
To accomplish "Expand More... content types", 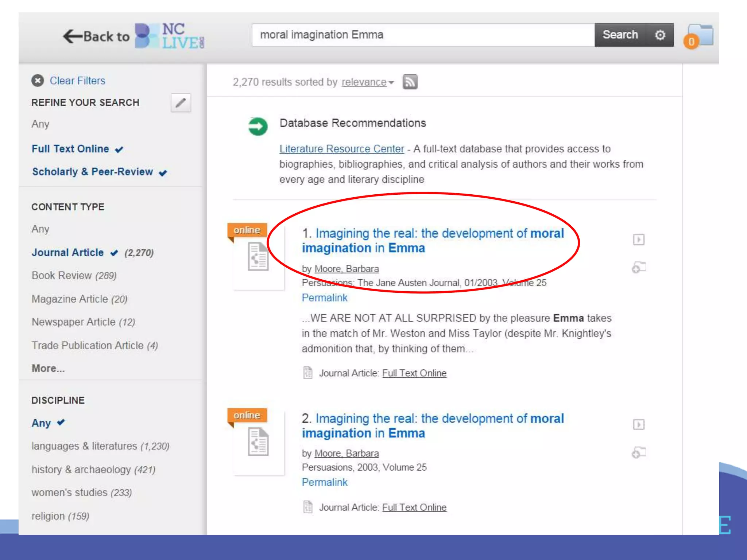I will click(x=48, y=369).
